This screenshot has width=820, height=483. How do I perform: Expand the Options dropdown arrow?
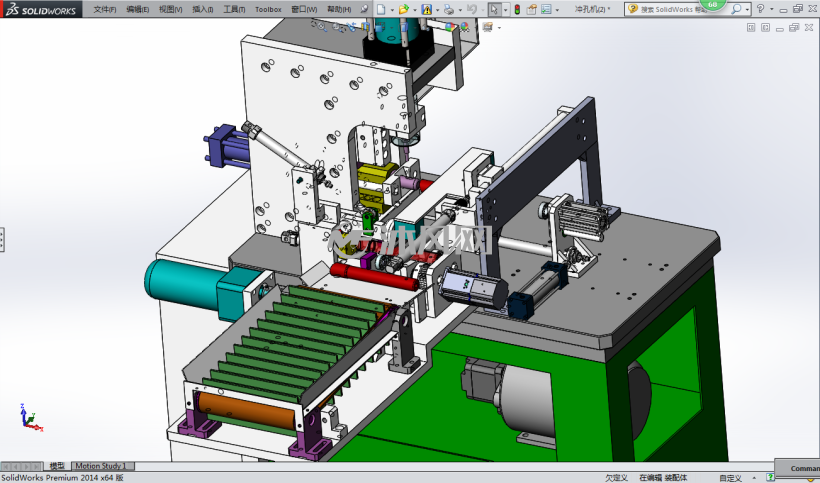point(557,9)
